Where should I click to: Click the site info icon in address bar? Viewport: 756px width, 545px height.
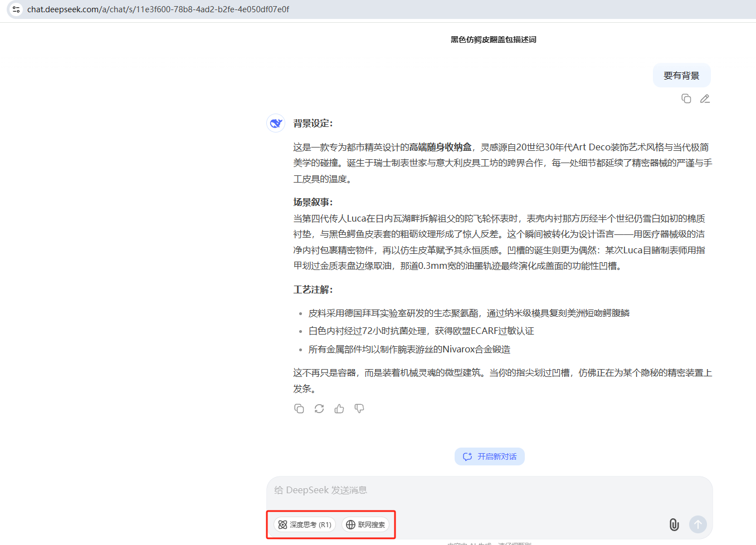click(16, 9)
